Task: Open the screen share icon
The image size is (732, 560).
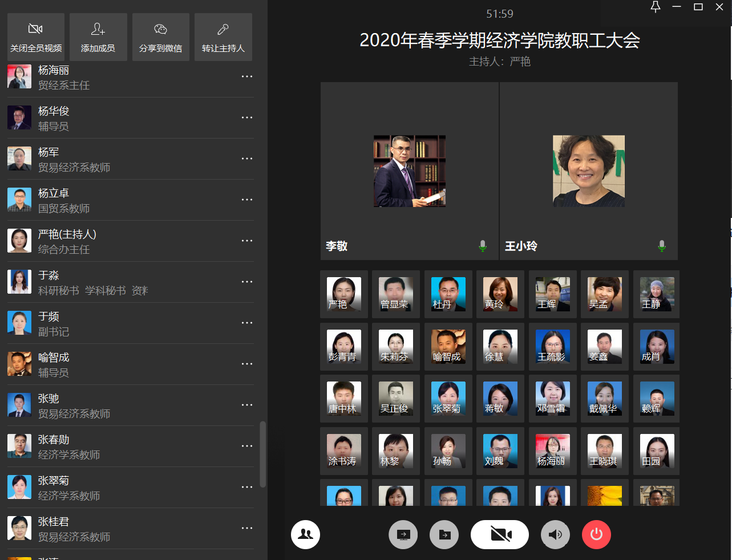Action: pyautogui.click(x=403, y=534)
